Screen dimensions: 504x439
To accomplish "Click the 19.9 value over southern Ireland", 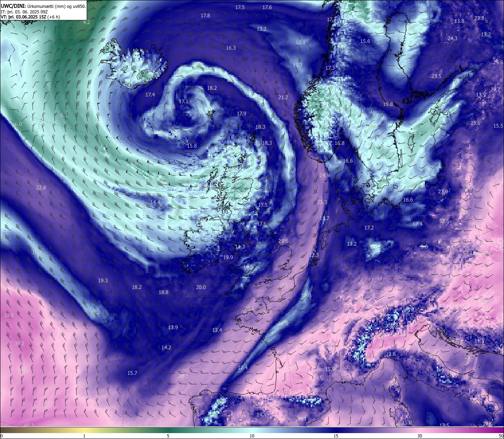I will [228, 257].
